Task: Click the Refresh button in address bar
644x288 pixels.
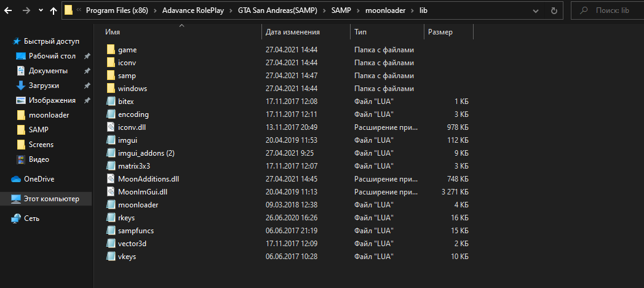Action: [554, 10]
